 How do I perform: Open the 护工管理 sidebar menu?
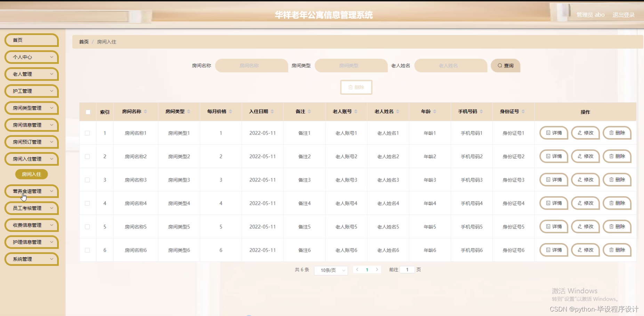pyautogui.click(x=31, y=91)
